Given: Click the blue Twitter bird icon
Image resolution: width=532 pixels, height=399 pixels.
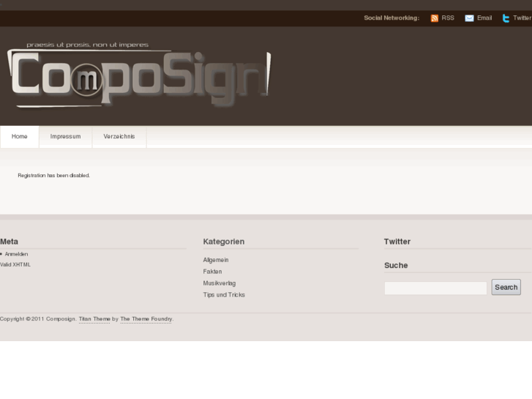Looking at the screenshot, I should pos(506,18).
